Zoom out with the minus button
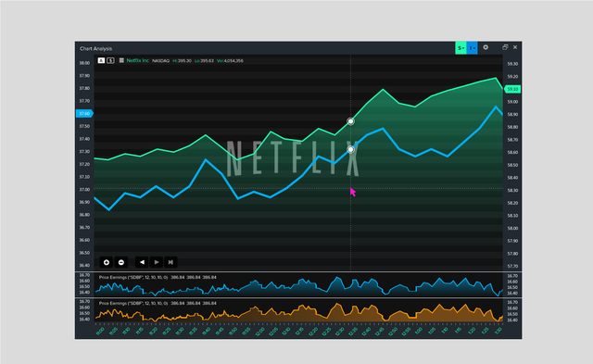The height and width of the screenshot is (364, 593). 121,262
